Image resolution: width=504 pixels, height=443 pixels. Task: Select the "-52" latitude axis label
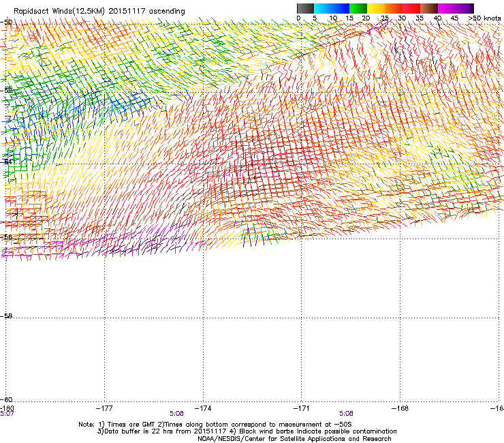click(x=6, y=91)
